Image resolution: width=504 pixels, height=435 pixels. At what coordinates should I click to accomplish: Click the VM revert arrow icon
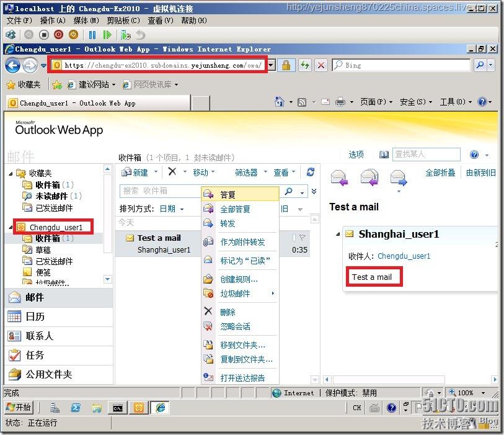[141, 34]
